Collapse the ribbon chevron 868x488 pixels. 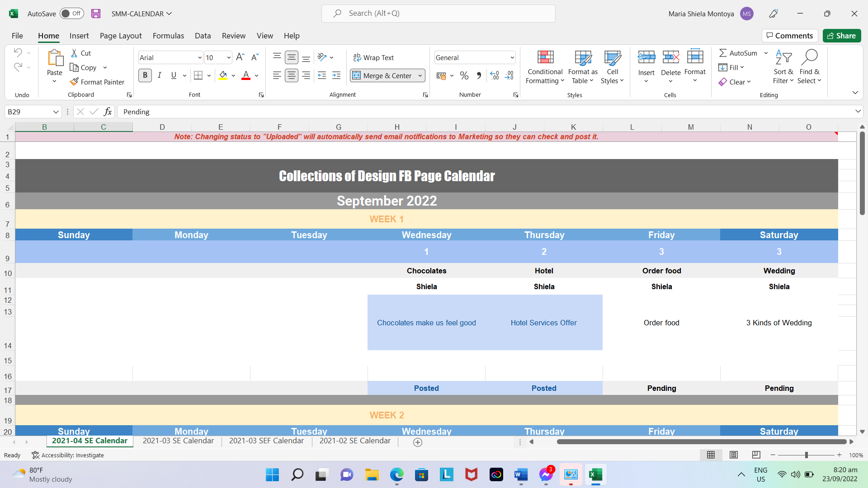[855, 93]
